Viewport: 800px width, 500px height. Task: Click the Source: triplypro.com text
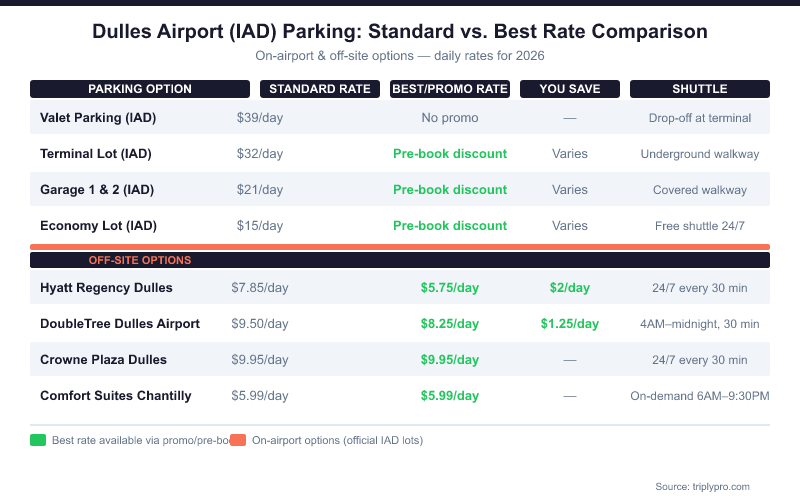(702, 486)
